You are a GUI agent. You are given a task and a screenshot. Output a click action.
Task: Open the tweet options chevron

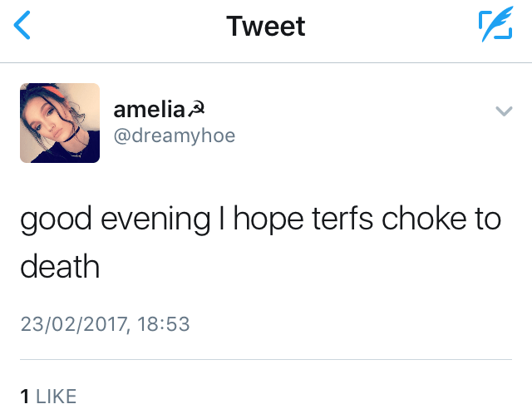click(x=503, y=111)
